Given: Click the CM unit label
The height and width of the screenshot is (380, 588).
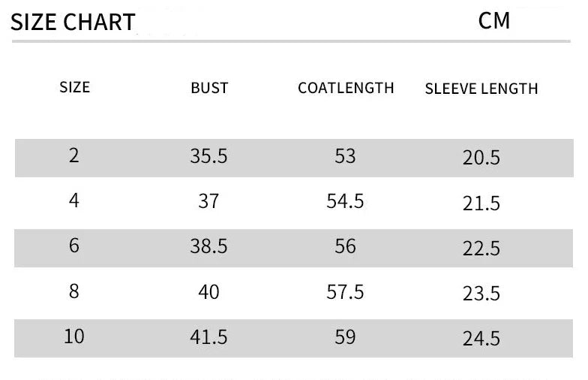Looking at the screenshot, I should 494,21.
